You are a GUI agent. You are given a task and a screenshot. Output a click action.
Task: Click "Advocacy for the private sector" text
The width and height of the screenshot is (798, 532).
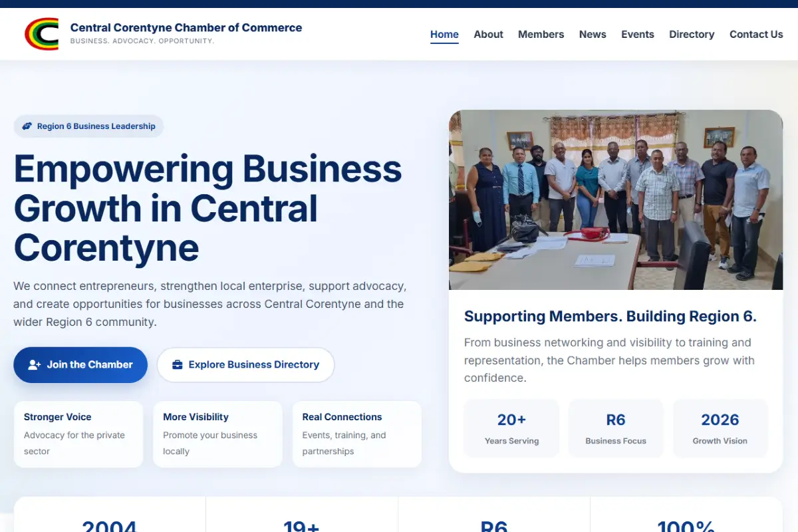[74, 443]
